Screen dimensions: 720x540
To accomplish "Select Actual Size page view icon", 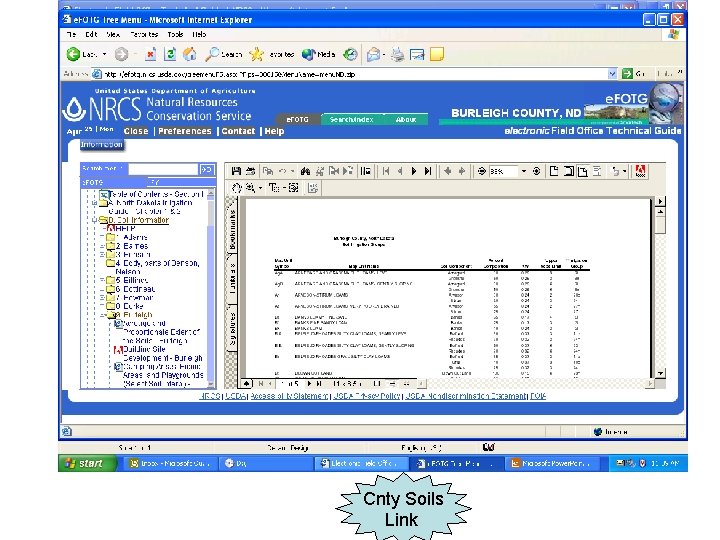I will coord(554,171).
